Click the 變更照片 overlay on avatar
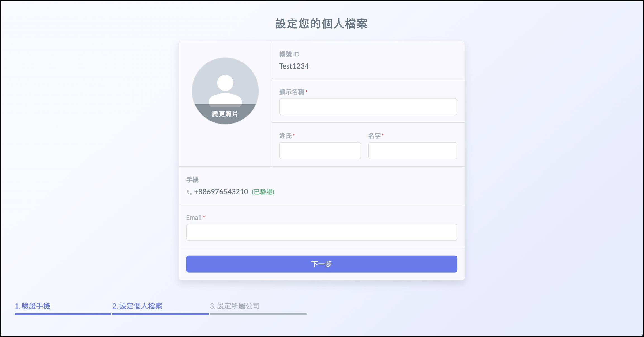The height and width of the screenshot is (337, 644). pyautogui.click(x=225, y=114)
